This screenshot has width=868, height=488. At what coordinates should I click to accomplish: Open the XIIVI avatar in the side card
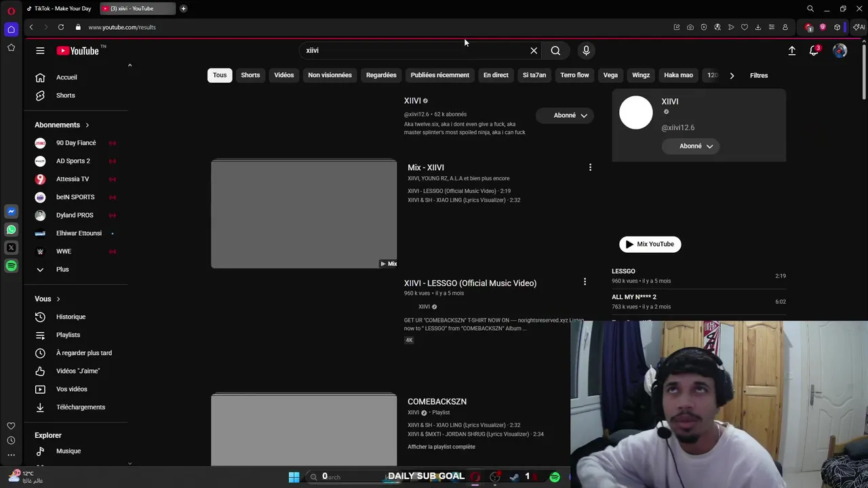coord(636,113)
